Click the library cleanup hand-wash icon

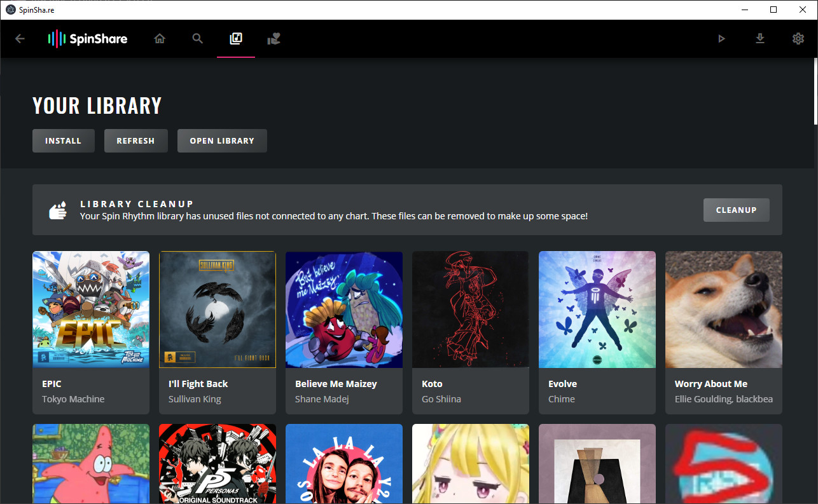point(58,210)
